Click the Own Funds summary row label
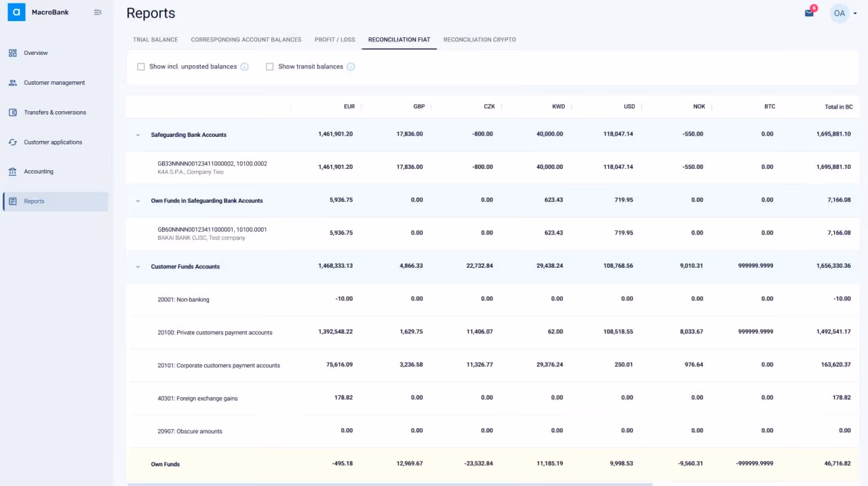 click(165, 464)
